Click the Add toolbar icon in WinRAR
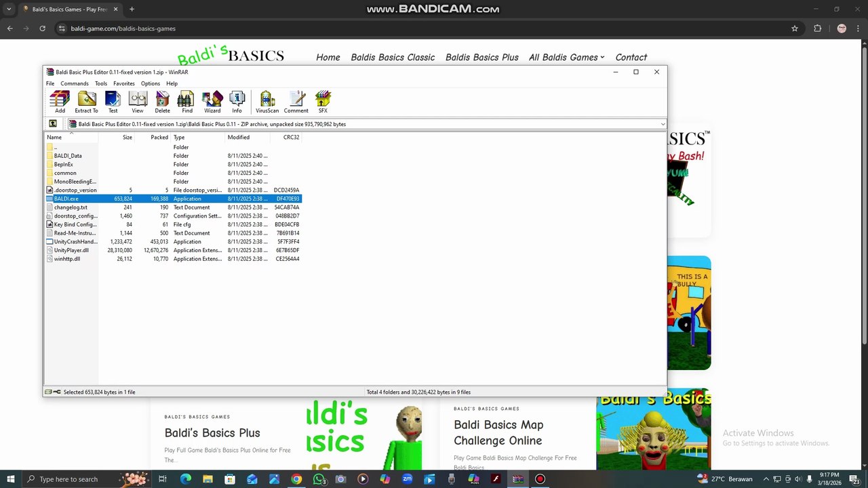Screen dimensions: 868x488 tap(60, 102)
